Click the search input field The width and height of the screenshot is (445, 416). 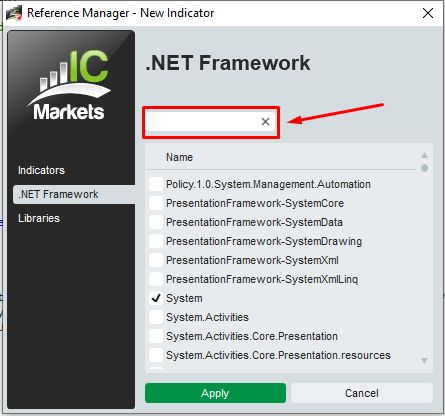pyautogui.click(x=203, y=122)
